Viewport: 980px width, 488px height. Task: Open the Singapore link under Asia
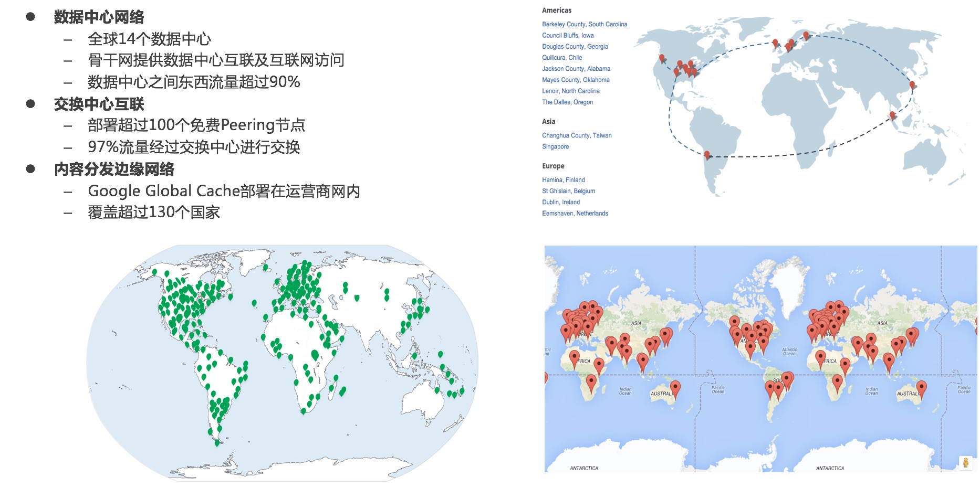(x=555, y=146)
